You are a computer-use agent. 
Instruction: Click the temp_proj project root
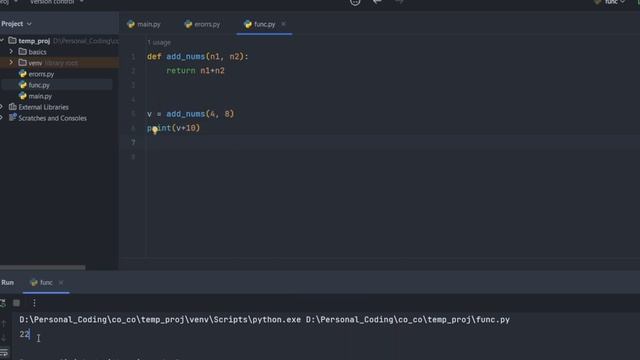tap(34, 41)
